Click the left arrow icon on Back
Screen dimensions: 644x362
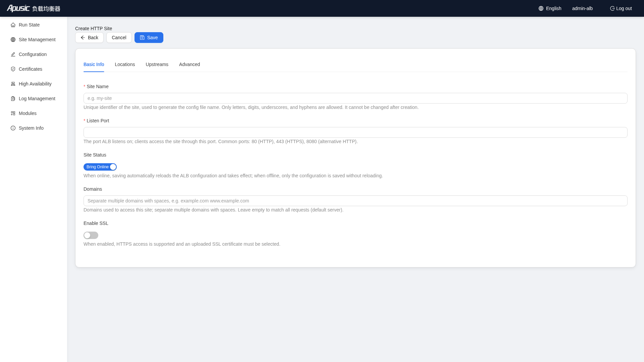pos(83,38)
